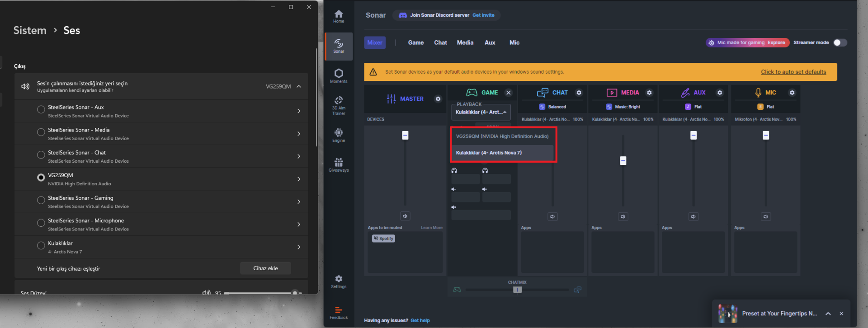868x328 pixels.
Task: Open SteelSeries Sonar - Gaming device details chevron
Action: (x=299, y=202)
